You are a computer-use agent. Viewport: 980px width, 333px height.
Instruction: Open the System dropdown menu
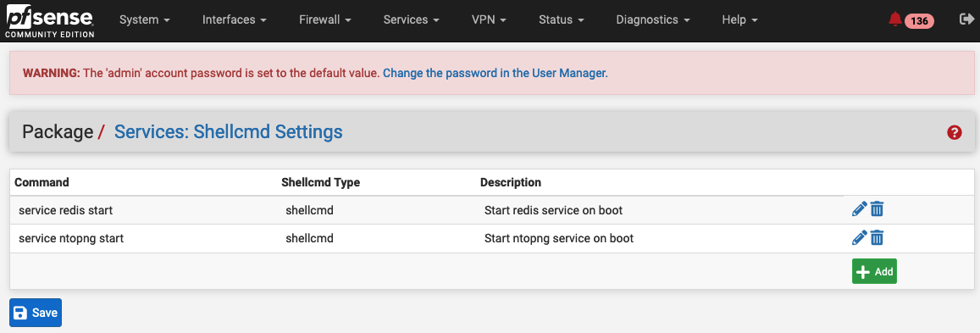(x=144, y=20)
